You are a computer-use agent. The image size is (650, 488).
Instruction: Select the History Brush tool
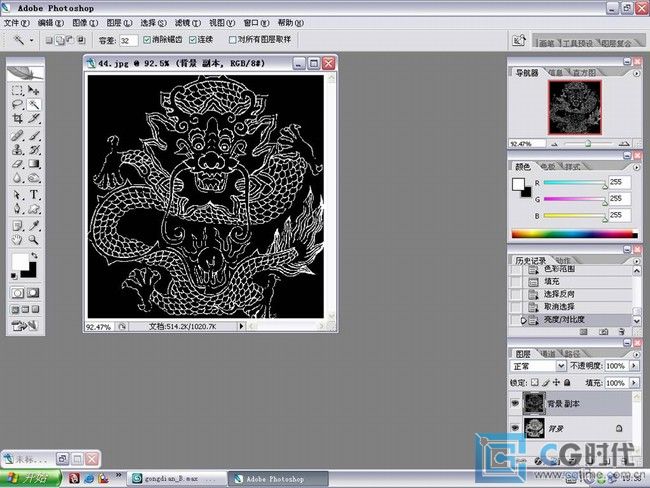pyautogui.click(x=34, y=150)
